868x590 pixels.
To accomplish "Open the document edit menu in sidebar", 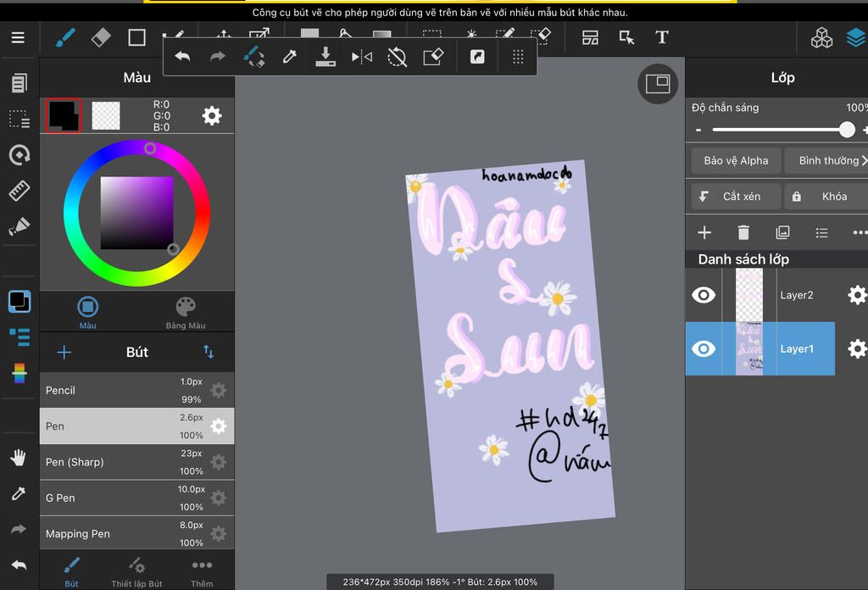I will pyautogui.click(x=19, y=83).
